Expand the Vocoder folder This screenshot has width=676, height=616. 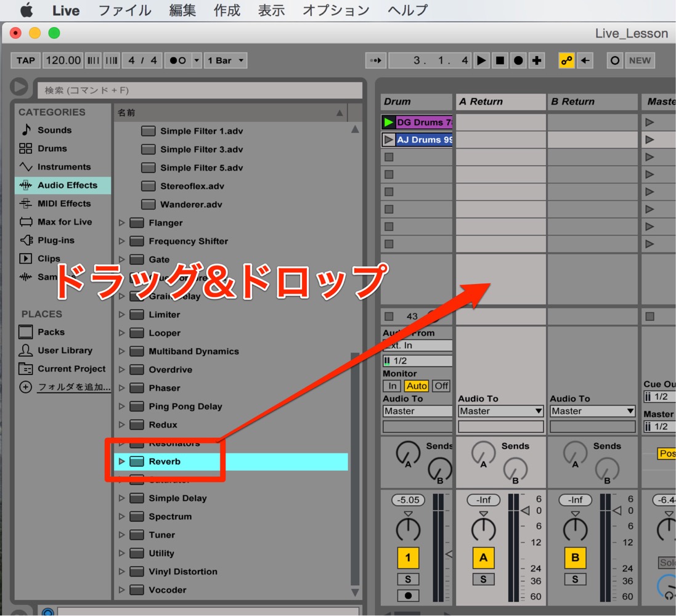point(121,590)
